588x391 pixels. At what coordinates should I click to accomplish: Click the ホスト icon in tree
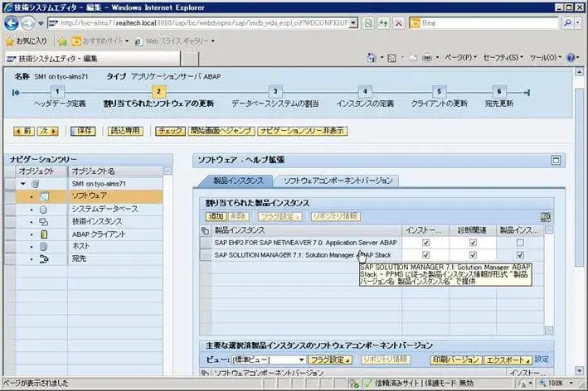[44, 247]
